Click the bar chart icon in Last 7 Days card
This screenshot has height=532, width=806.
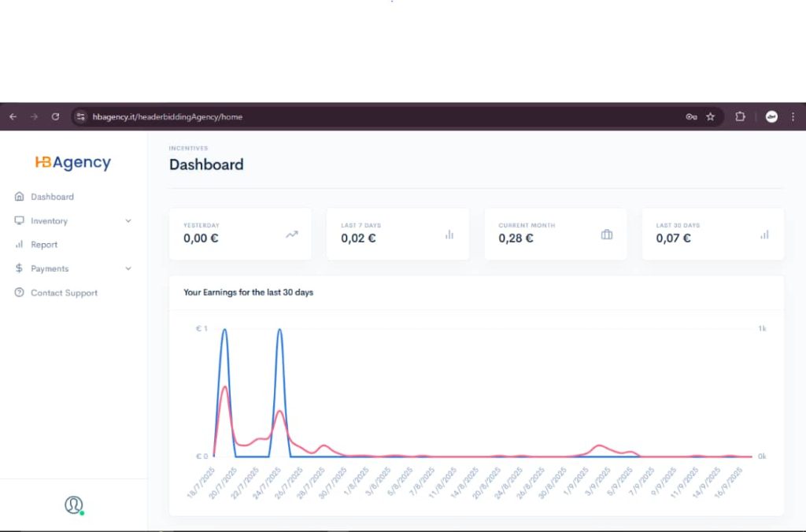pyautogui.click(x=449, y=234)
